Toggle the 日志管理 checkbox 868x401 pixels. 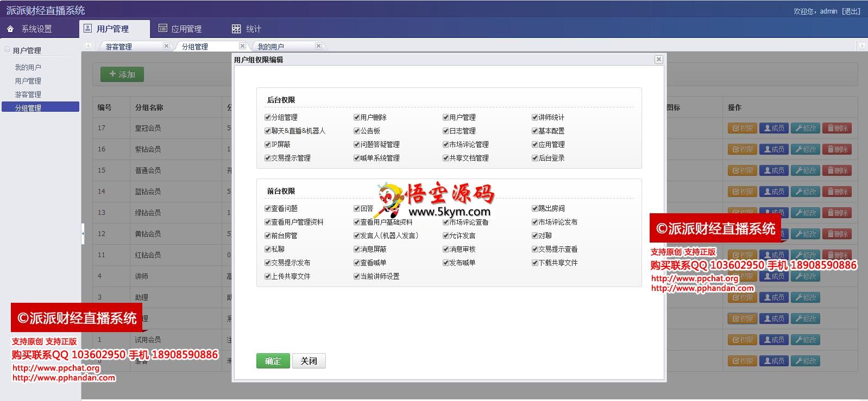[x=445, y=131]
